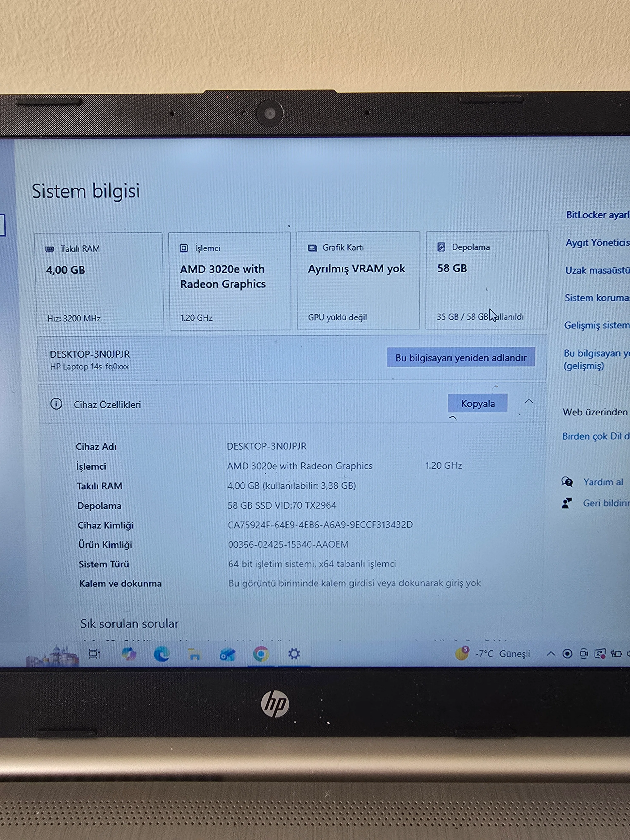The width and height of the screenshot is (630, 840).
Task: Open the Gelişmiş sistem settings link
Action: [596, 325]
